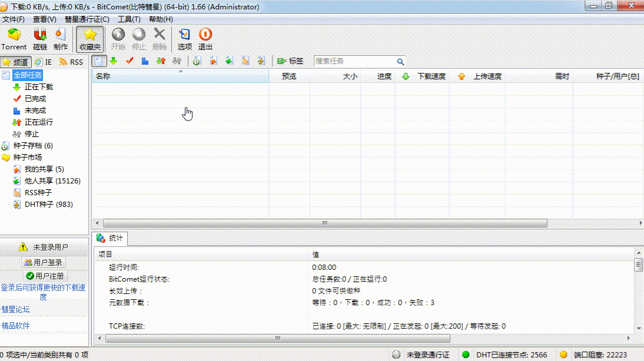
Task: Filter by completed tasks red checkmark icon
Action: [x=130, y=61]
